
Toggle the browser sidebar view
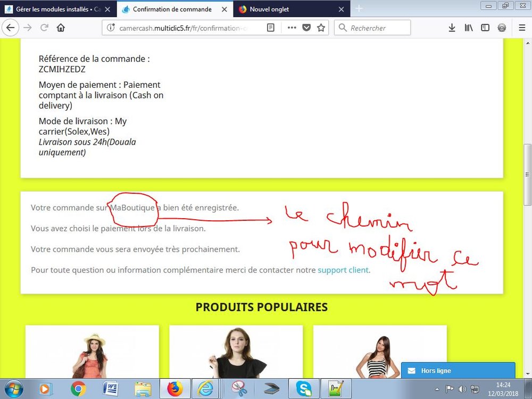tap(485, 27)
